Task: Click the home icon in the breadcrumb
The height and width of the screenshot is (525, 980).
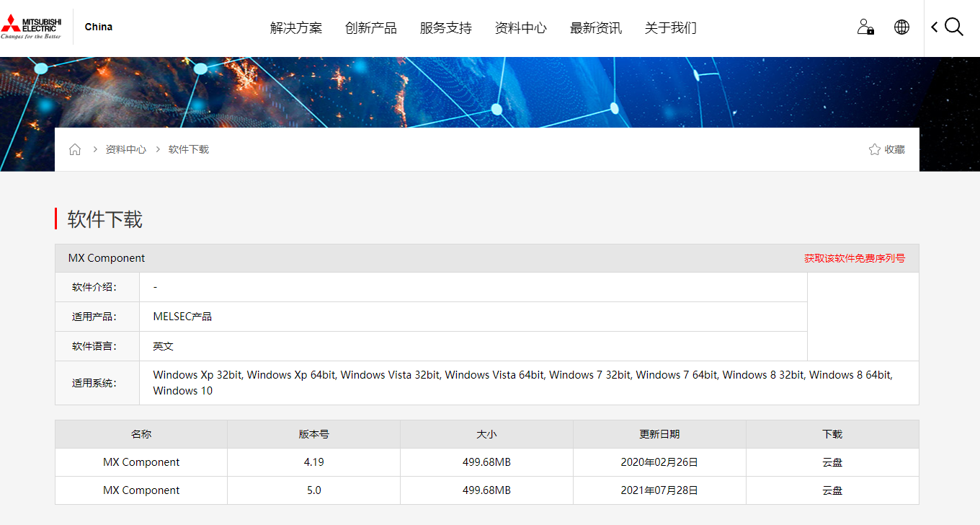Action: click(x=75, y=149)
